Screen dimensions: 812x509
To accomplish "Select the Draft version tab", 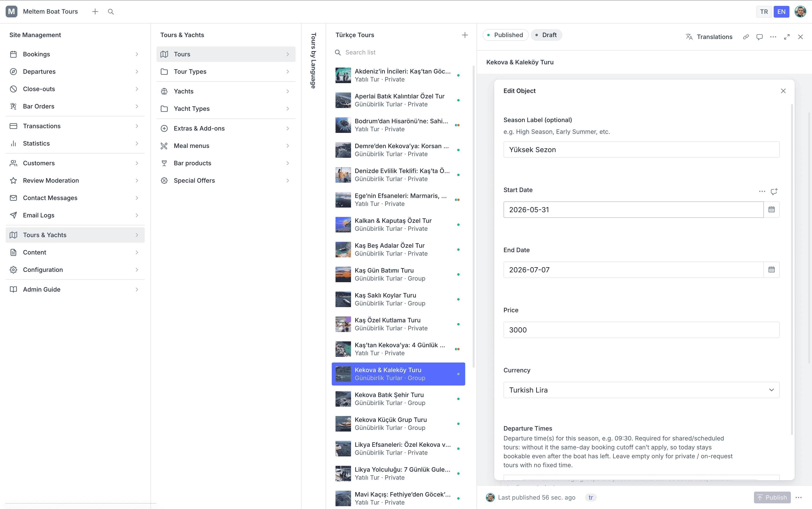I will (546, 35).
